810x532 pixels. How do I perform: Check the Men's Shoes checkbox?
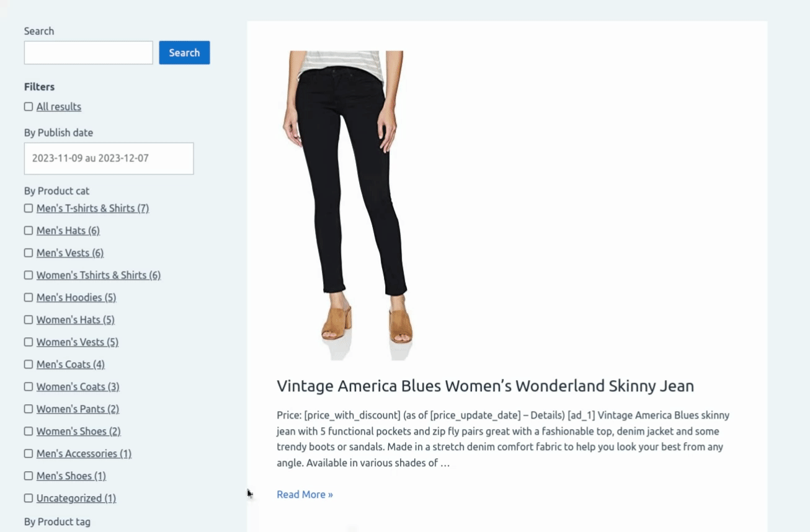click(29, 476)
